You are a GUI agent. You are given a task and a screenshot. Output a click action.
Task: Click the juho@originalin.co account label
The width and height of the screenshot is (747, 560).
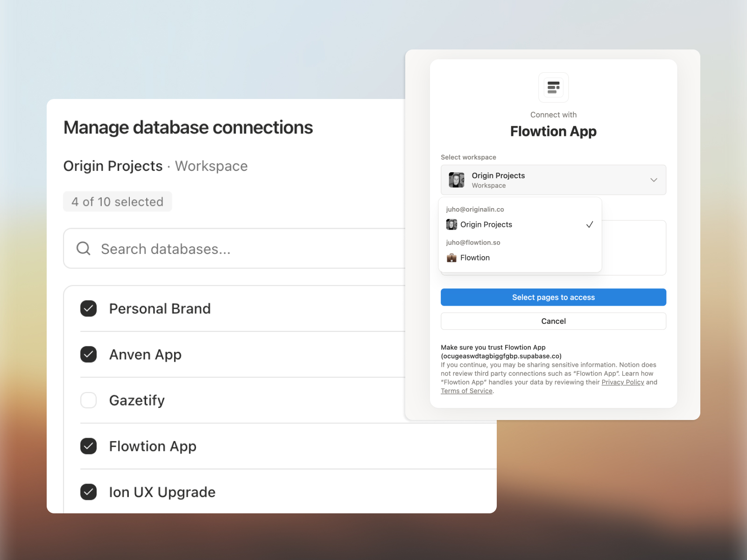click(x=475, y=210)
